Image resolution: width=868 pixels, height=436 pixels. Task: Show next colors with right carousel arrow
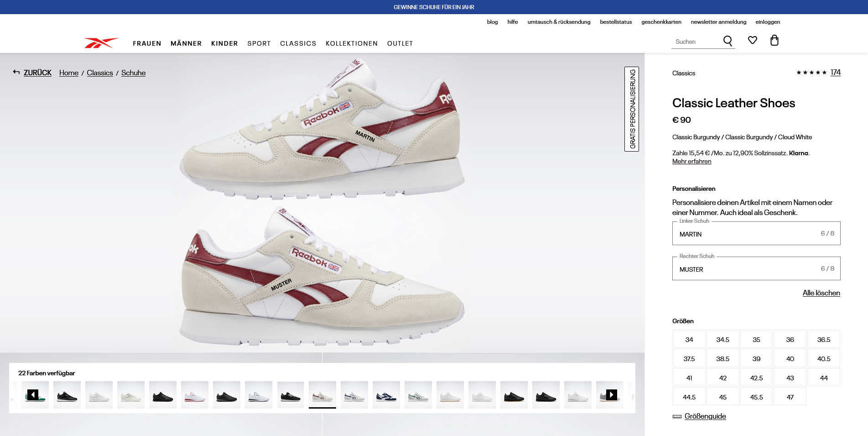coord(612,395)
